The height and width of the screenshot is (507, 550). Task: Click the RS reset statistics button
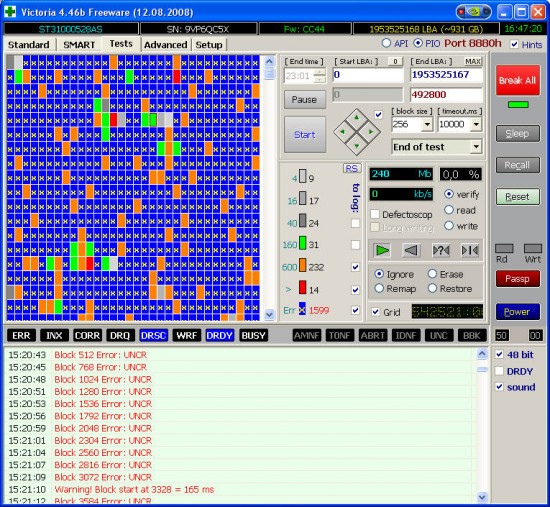point(352,168)
